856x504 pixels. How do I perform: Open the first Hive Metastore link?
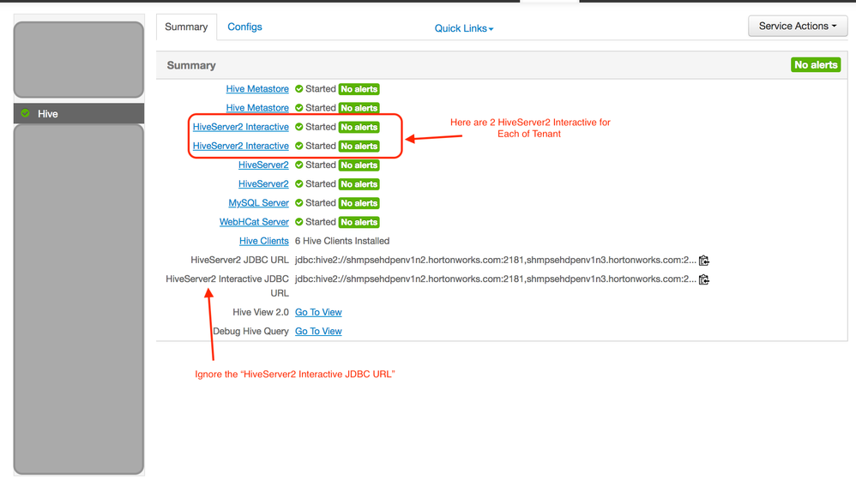click(257, 89)
